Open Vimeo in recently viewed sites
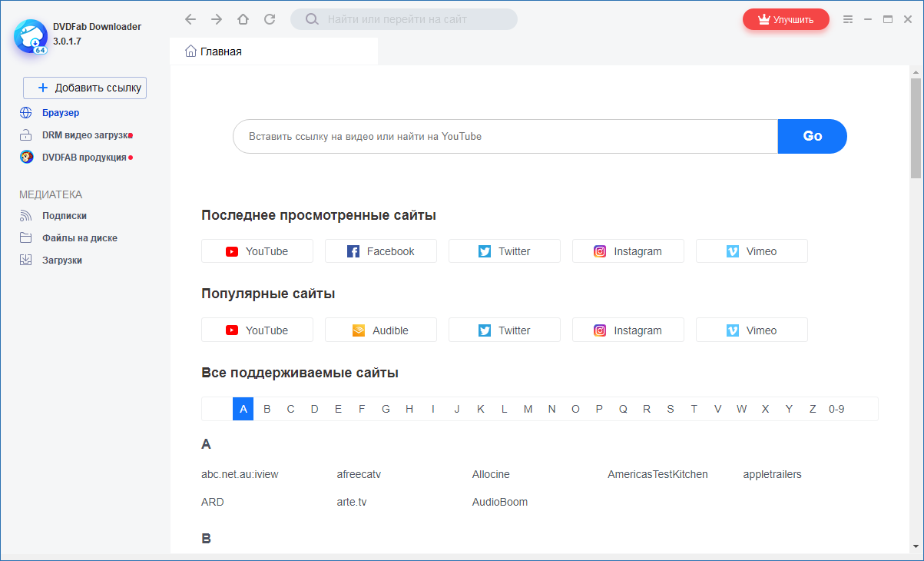Image resolution: width=924 pixels, height=561 pixels. (x=752, y=251)
